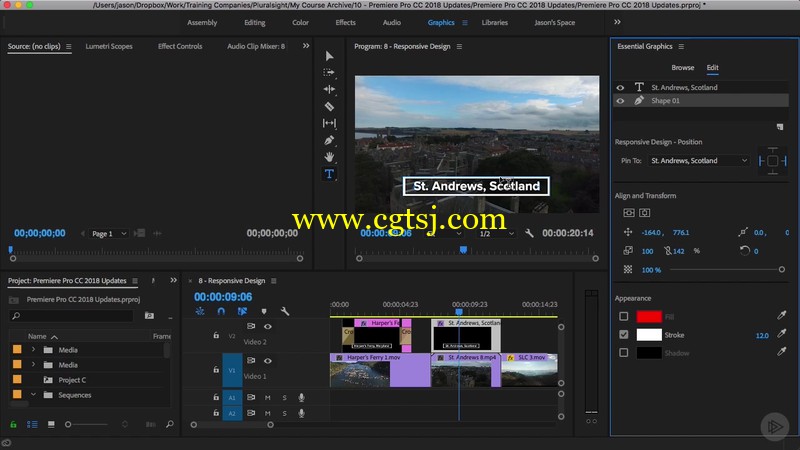Switch to the Color workspace
The image size is (800, 450).
(x=300, y=22)
